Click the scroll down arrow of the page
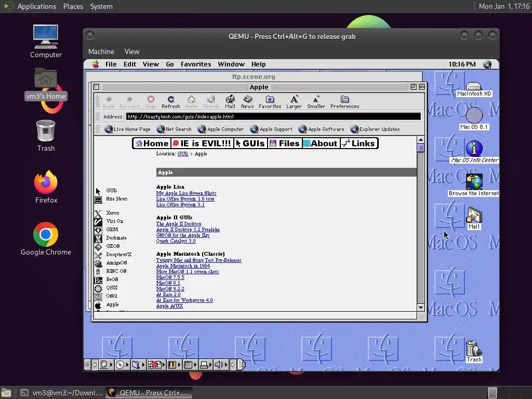 (421, 308)
